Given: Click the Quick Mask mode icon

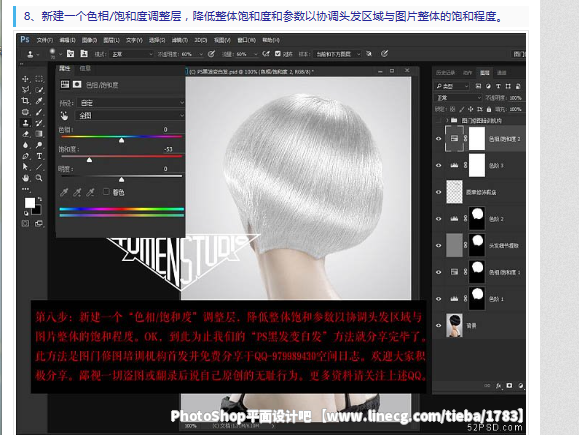Looking at the screenshot, I should click(x=25, y=223).
